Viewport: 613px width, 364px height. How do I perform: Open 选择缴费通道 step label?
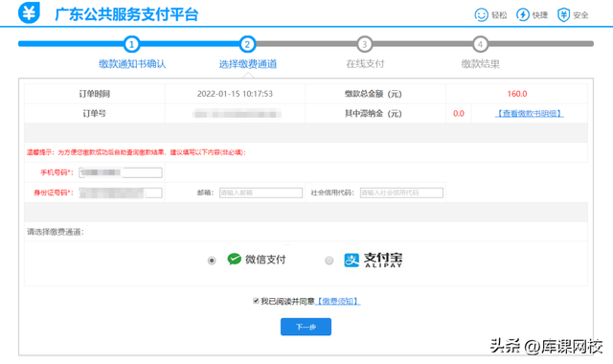point(248,64)
